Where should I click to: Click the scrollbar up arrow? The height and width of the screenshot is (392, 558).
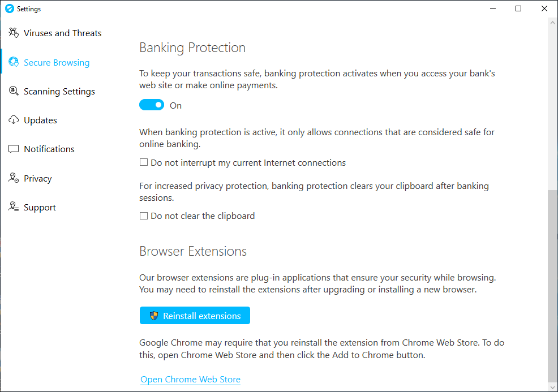pos(553,21)
